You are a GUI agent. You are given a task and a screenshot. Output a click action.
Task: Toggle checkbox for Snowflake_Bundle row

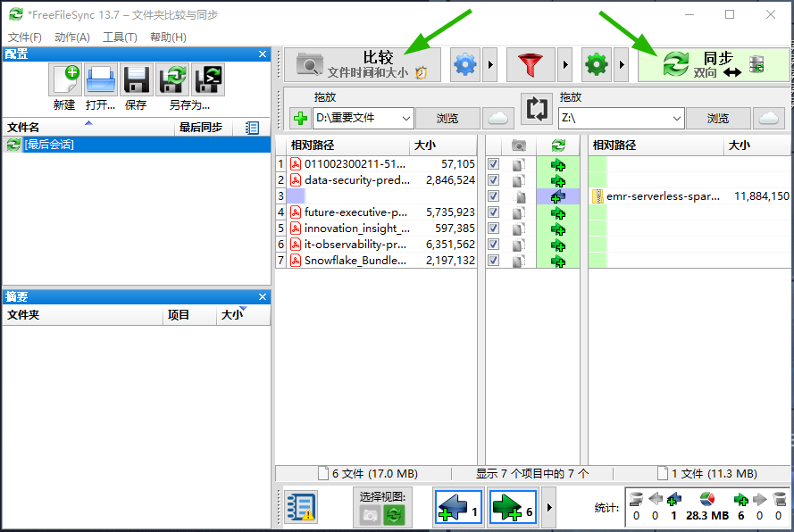[x=493, y=261]
